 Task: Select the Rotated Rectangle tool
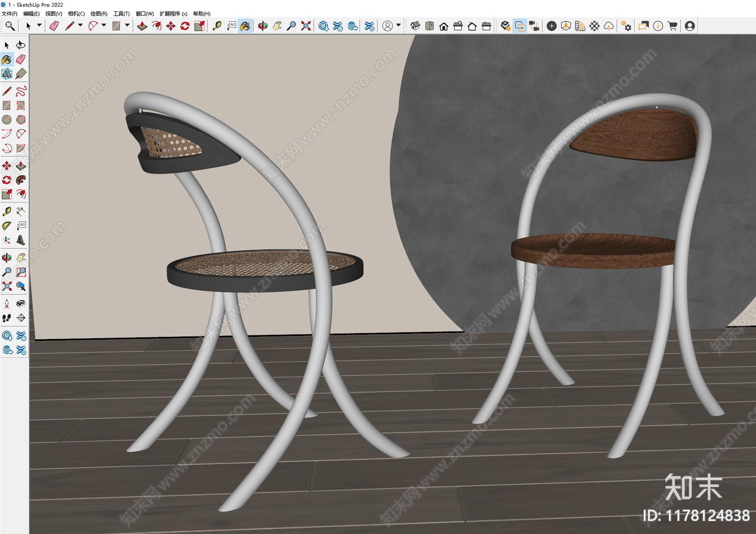(x=21, y=105)
